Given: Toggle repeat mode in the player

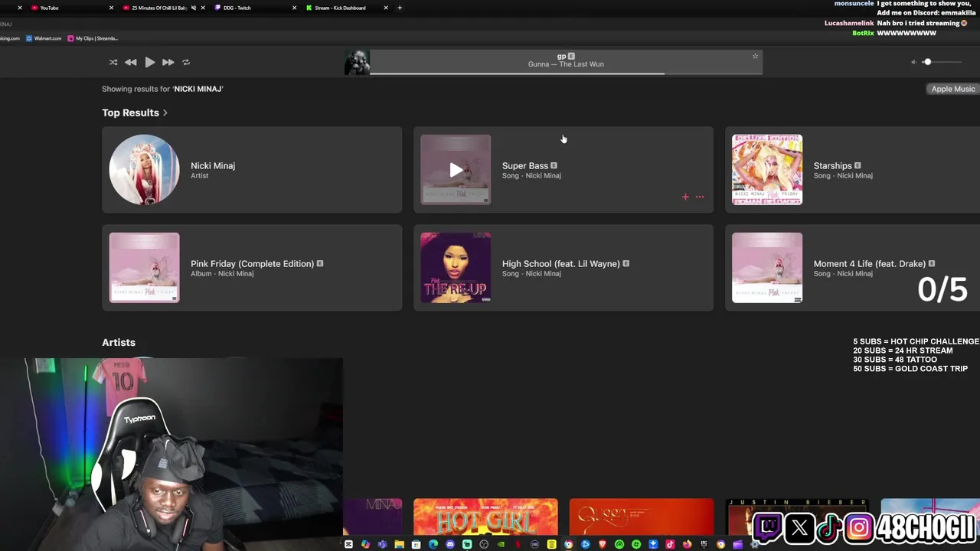Looking at the screenshot, I should click(x=185, y=62).
